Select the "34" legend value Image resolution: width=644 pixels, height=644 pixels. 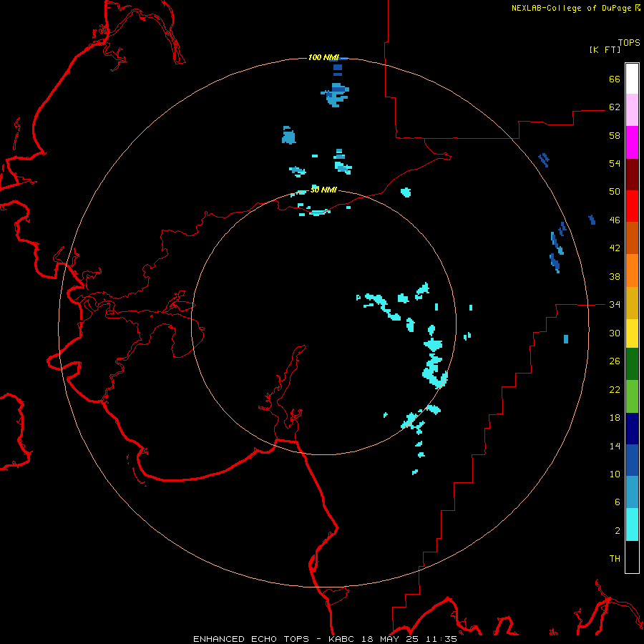615,305
